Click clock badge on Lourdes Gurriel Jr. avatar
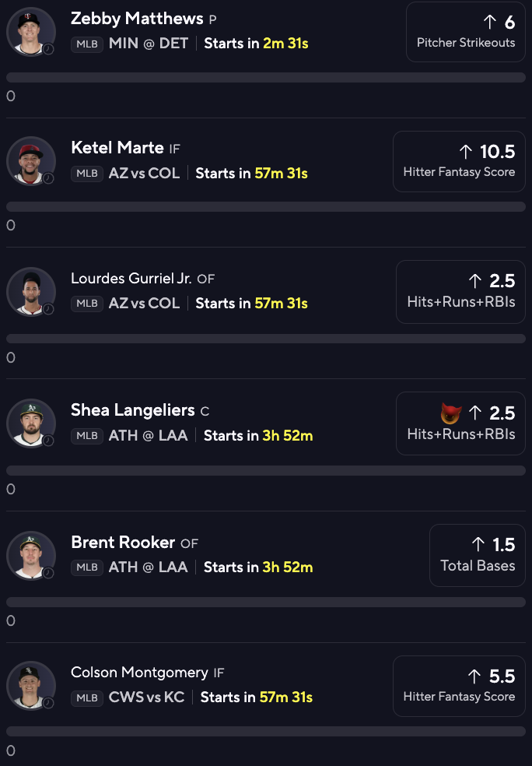 (x=48, y=309)
